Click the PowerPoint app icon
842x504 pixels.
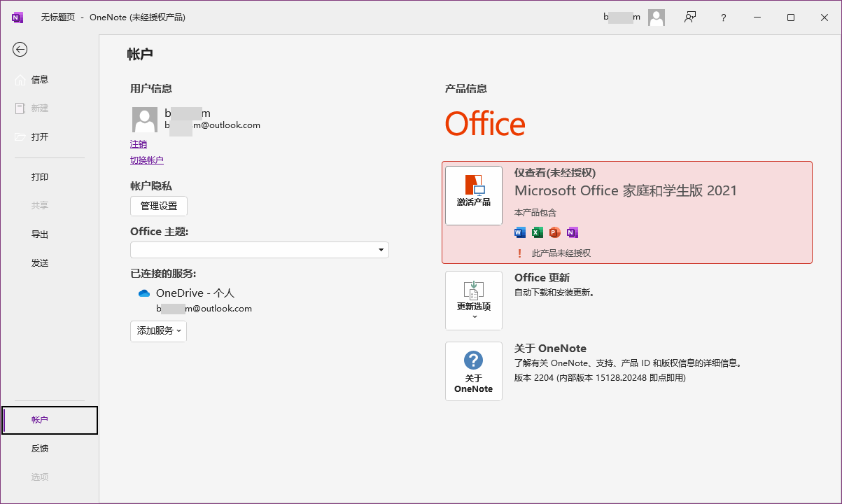[x=555, y=232]
